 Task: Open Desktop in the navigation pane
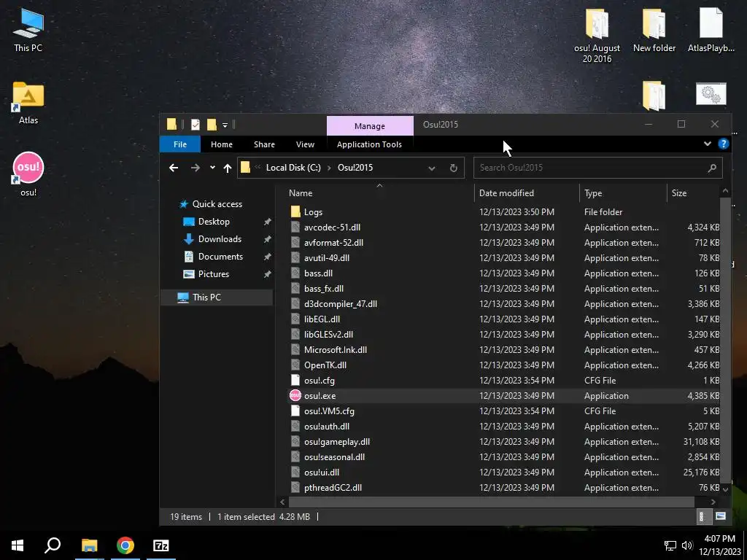[x=214, y=222]
